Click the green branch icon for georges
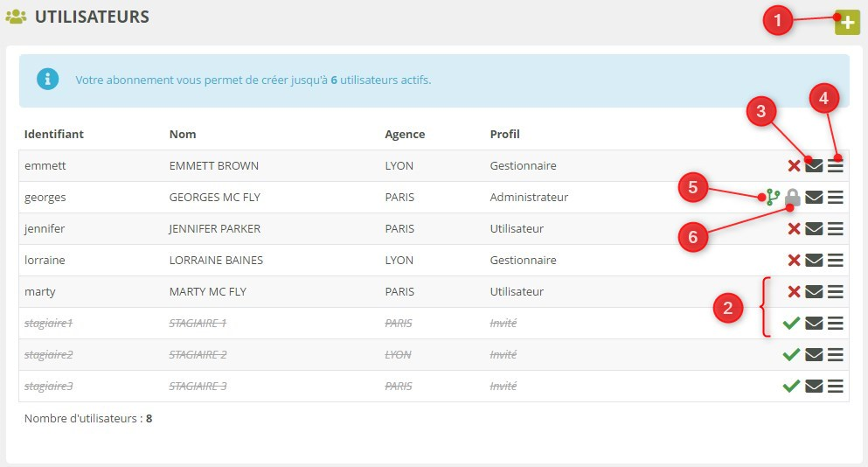868x467 pixels. 772,198
